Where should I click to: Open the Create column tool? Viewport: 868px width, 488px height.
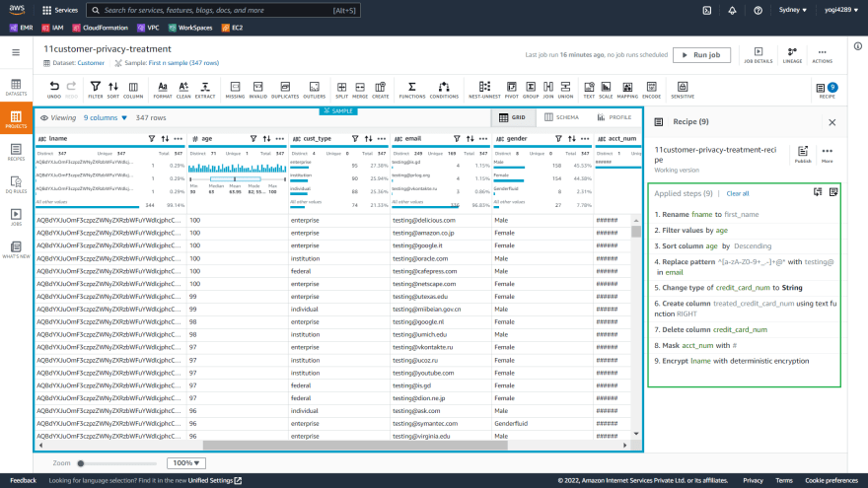click(x=381, y=90)
